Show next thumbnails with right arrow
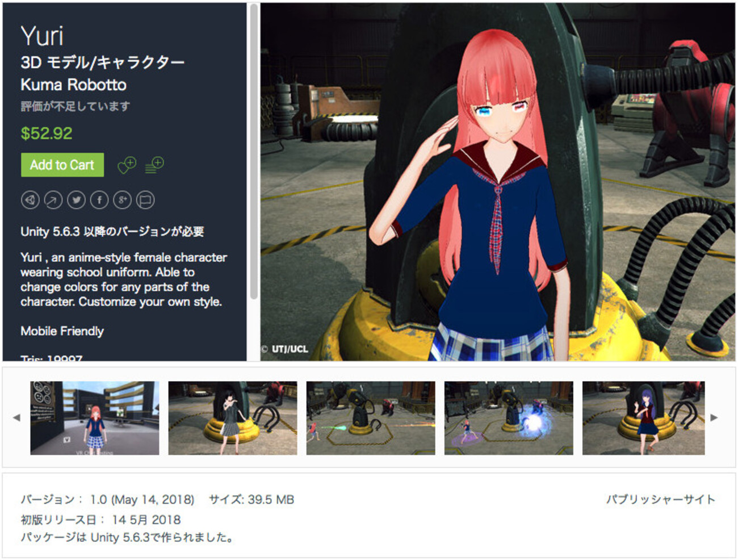 [x=714, y=417]
